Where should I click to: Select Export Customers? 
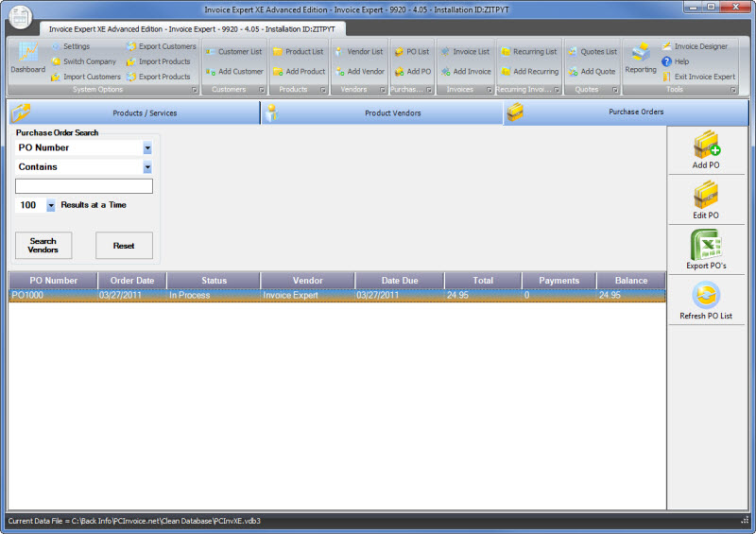point(162,46)
